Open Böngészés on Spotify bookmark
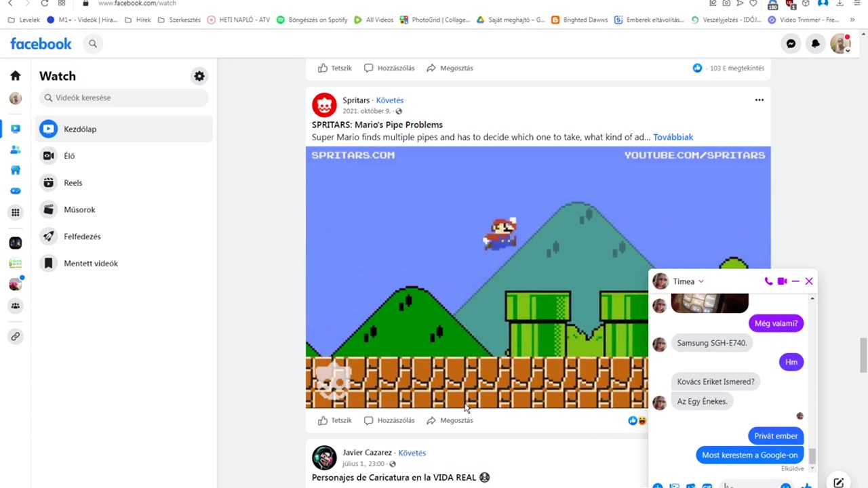The width and height of the screenshot is (868, 488). pos(312,20)
